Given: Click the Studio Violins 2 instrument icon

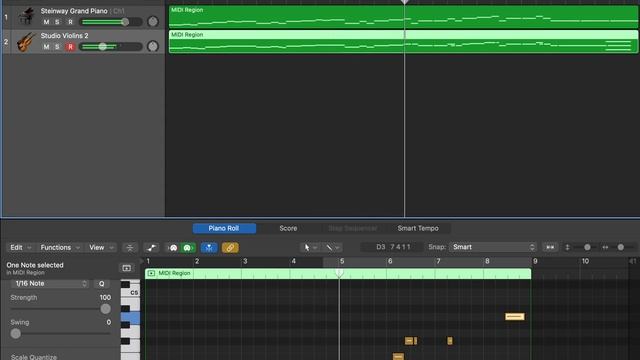Looking at the screenshot, I should click(x=26, y=42).
